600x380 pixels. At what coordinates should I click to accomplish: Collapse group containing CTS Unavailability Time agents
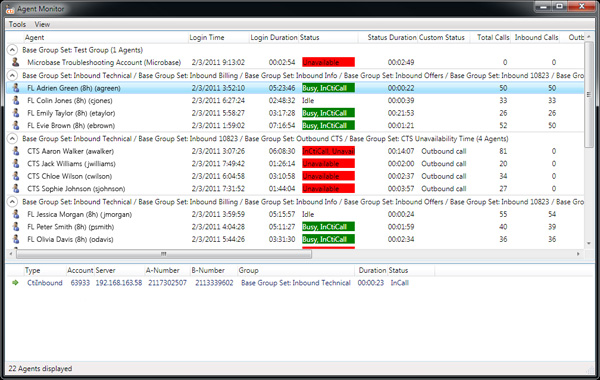point(12,139)
